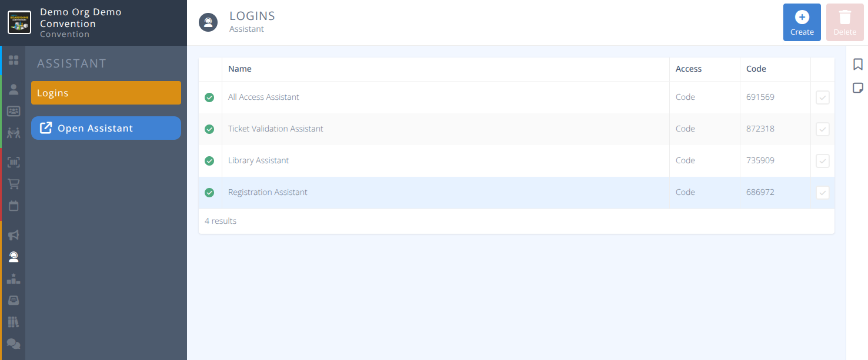This screenshot has width=868, height=360.
Task: Switch to the Logins menu item
Action: click(x=106, y=92)
